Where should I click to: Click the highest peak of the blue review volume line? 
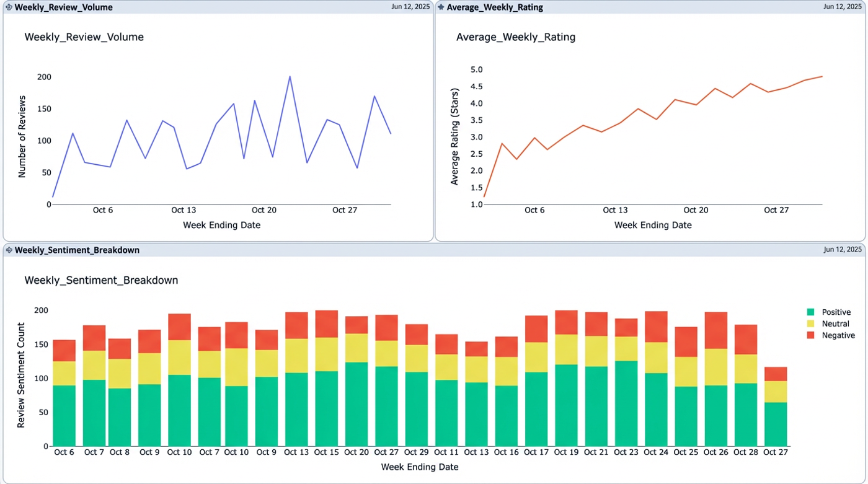click(290, 76)
